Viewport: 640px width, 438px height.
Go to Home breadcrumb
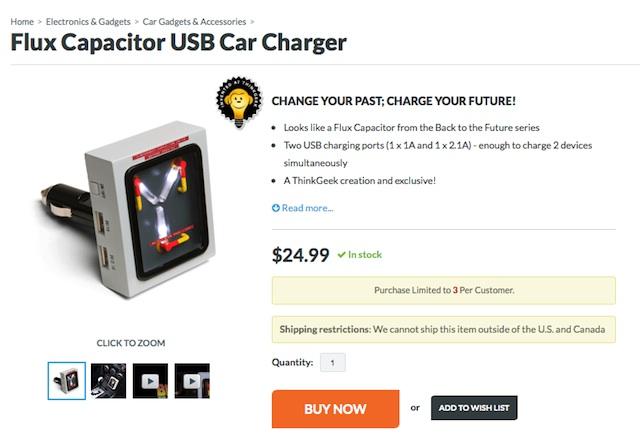pyautogui.click(x=22, y=22)
